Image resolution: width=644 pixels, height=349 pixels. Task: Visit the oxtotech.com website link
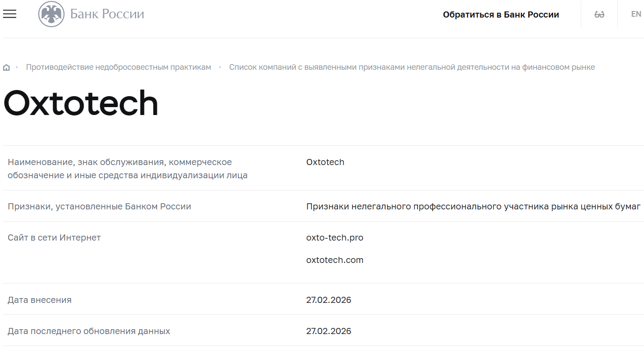pos(335,260)
